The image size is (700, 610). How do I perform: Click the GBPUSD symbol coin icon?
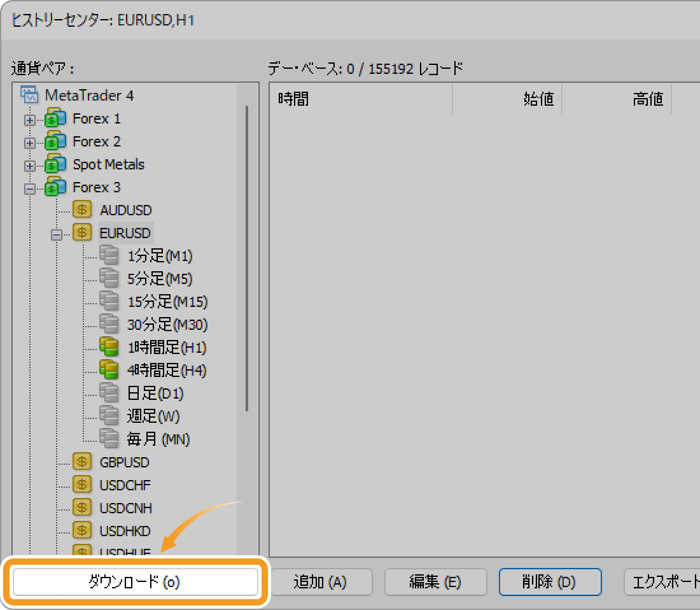[82, 462]
